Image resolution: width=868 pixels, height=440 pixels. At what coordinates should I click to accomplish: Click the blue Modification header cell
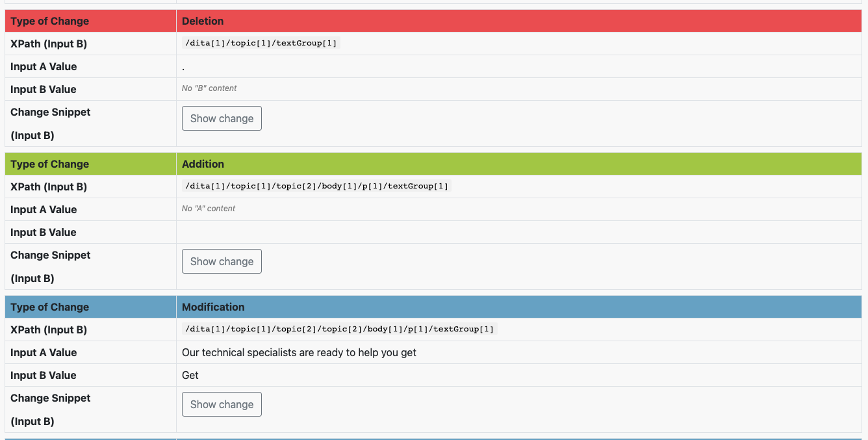coord(213,307)
